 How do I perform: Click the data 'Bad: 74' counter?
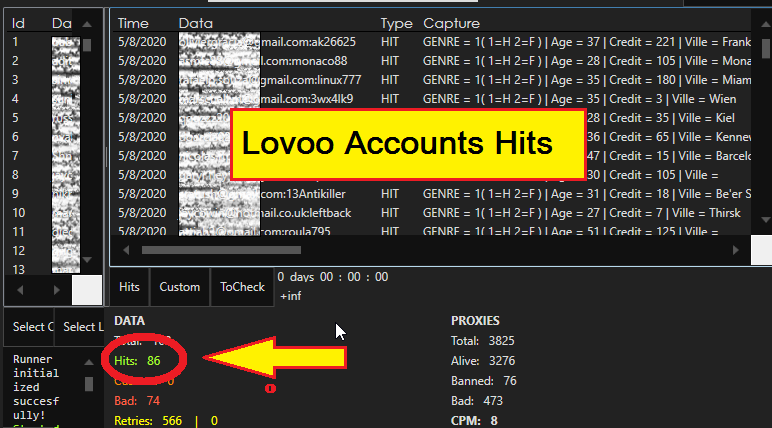[137, 401]
